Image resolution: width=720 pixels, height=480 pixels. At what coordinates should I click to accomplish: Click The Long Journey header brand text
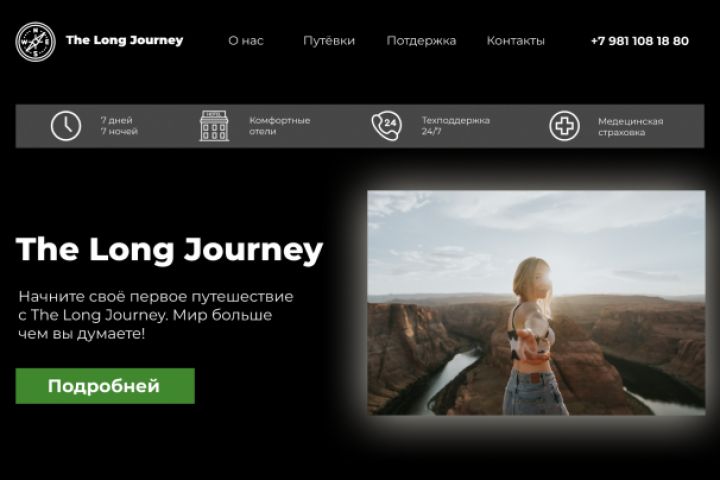click(x=124, y=40)
